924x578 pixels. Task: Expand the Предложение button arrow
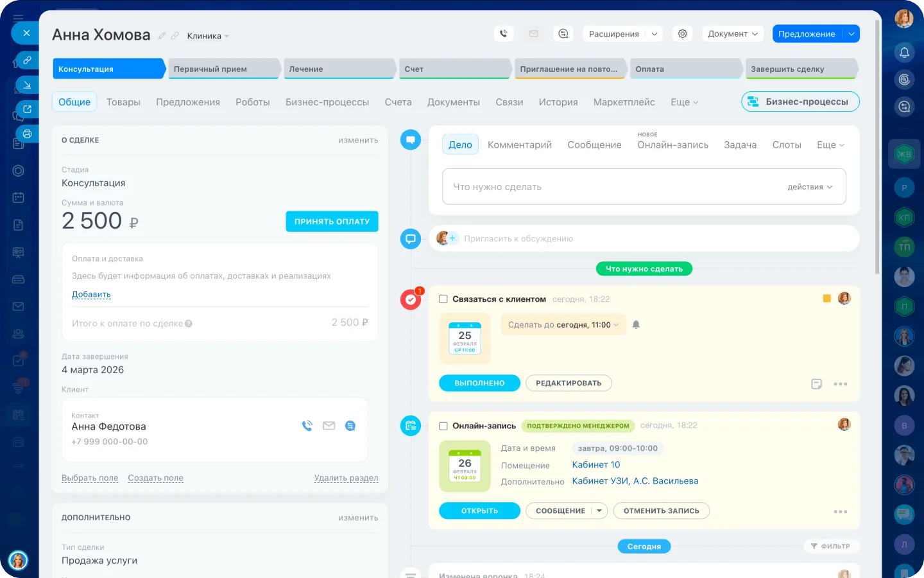(851, 34)
